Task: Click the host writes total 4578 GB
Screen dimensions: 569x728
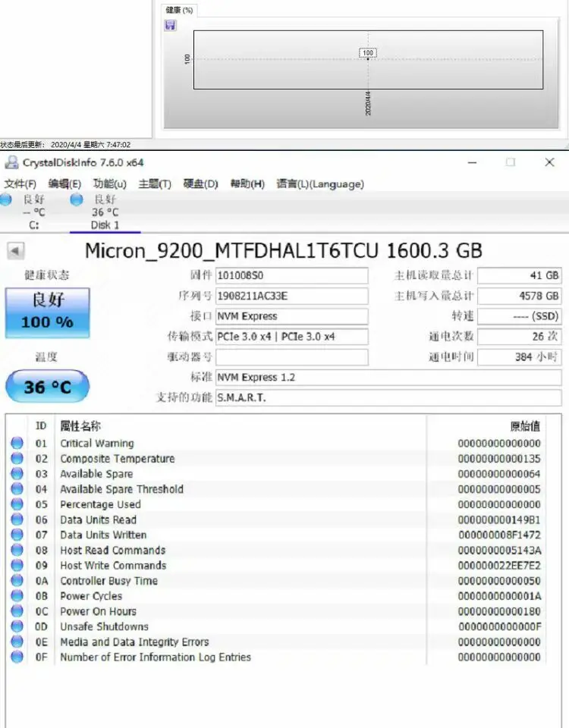Action: pyautogui.click(x=519, y=296)
